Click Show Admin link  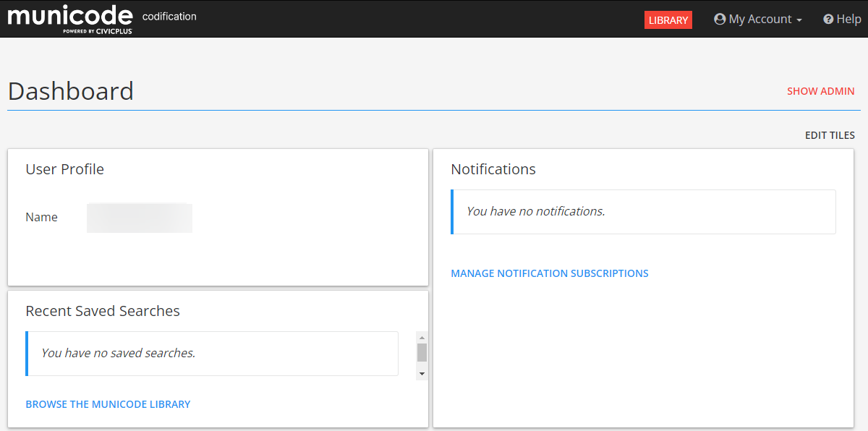point(821,91)
